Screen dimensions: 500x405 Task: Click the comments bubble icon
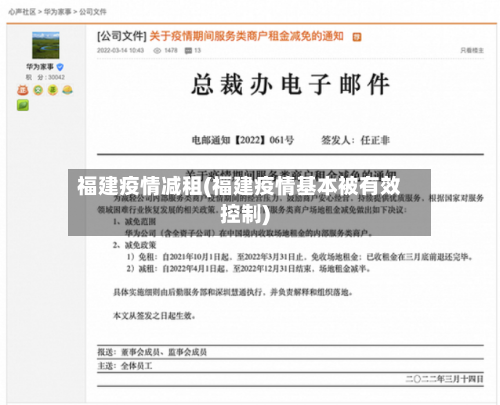188,51
